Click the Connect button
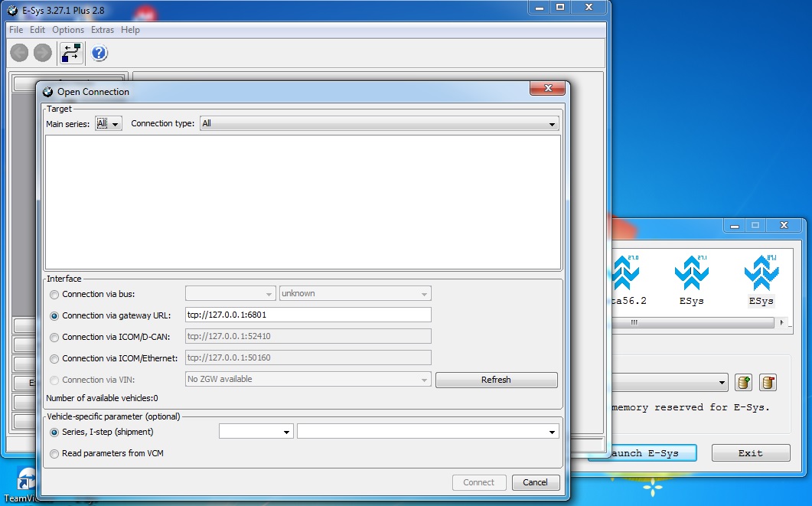This screenshot has width=812, height=506. 478,482
